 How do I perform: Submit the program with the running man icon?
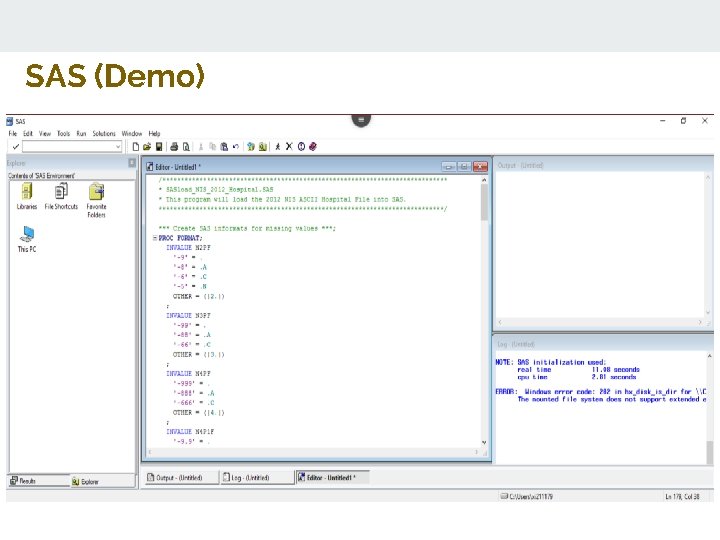[277, 147]
